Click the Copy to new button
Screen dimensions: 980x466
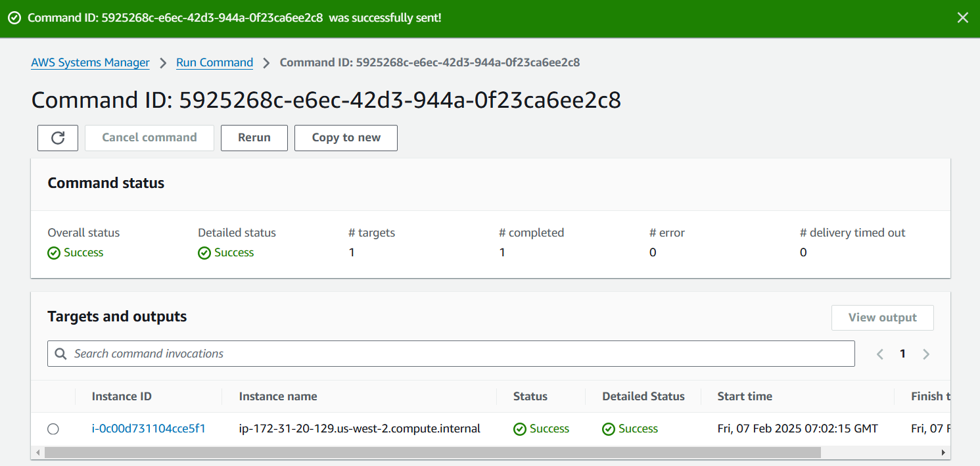(x=346, y=138)
